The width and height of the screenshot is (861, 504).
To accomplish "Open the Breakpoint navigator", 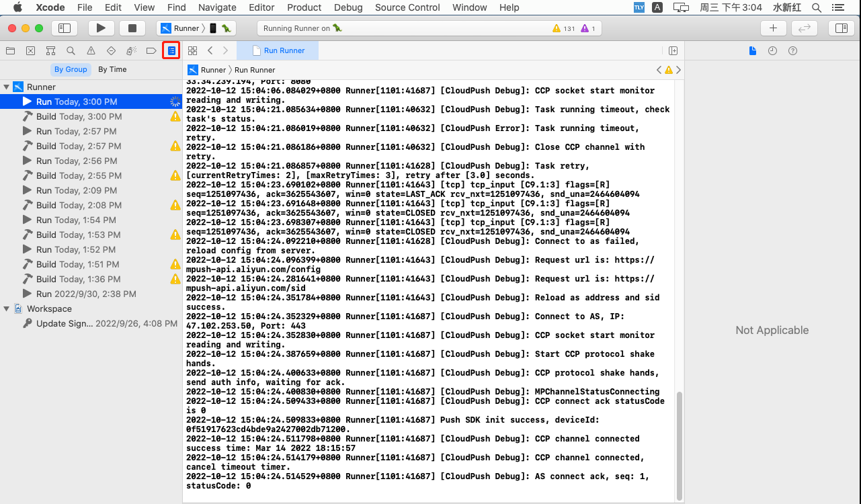I will (x=151, y=50).
